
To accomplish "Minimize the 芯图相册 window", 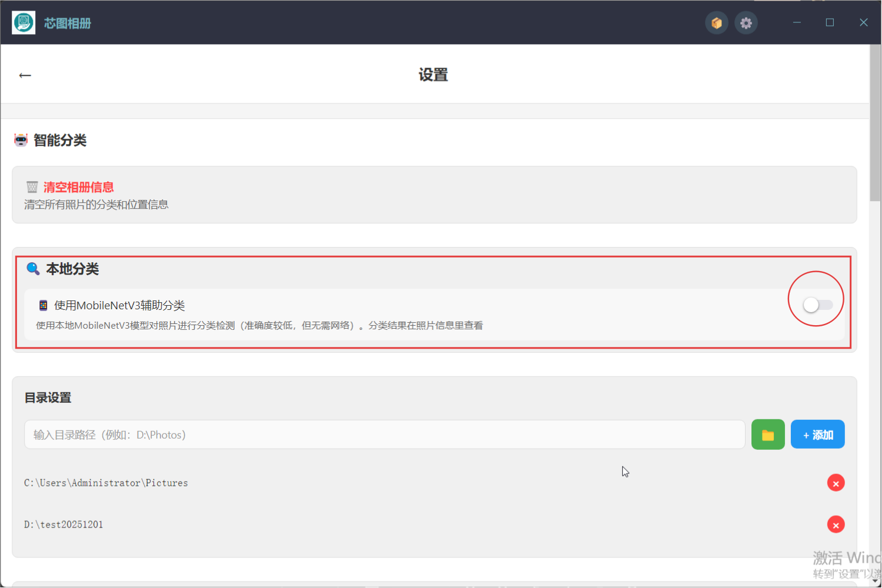I will tap(797, 22).
